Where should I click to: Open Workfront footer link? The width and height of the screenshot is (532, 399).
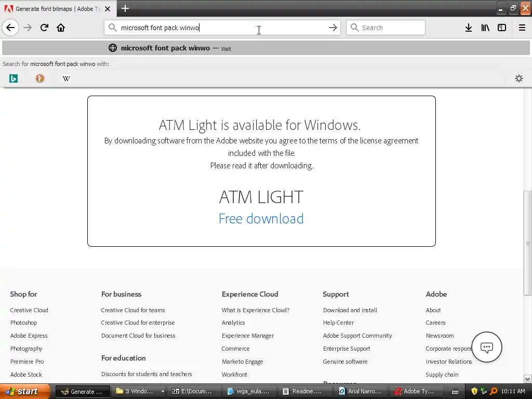pyautogui.click(x=234, y=375)
